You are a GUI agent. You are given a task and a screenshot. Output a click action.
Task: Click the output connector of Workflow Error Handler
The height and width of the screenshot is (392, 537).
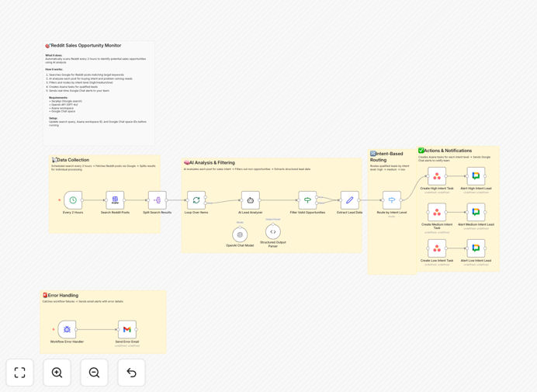click(x=76, y=329)
